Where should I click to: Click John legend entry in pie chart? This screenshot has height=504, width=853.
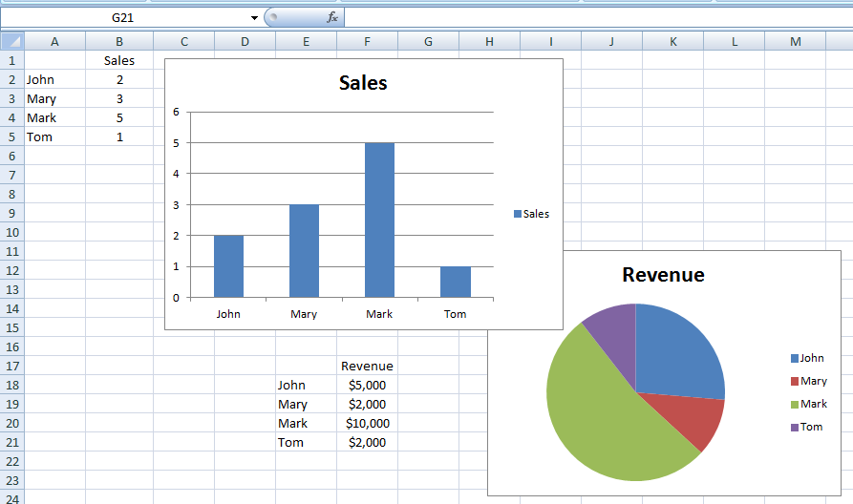coord(807,358)
